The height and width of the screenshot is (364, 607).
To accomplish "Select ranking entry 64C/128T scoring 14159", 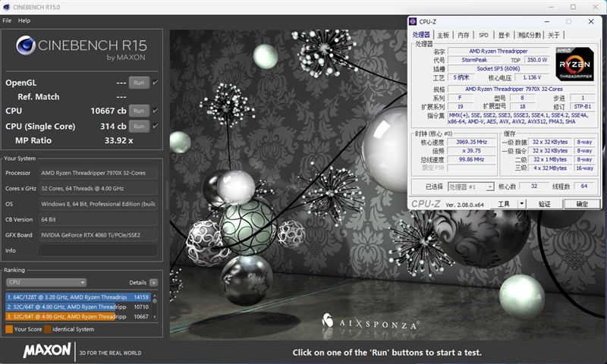I will tap(78, 297).
